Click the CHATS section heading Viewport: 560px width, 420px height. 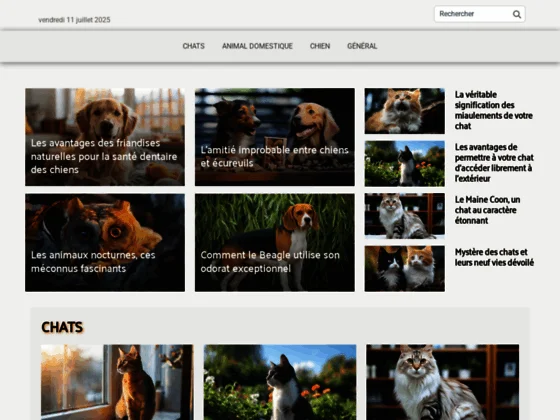coord(62,327)
